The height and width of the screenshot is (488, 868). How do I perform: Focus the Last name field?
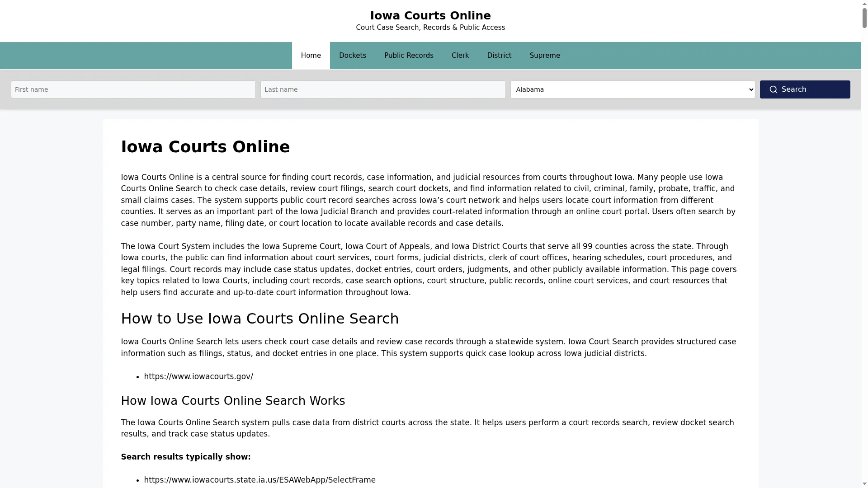383,89
